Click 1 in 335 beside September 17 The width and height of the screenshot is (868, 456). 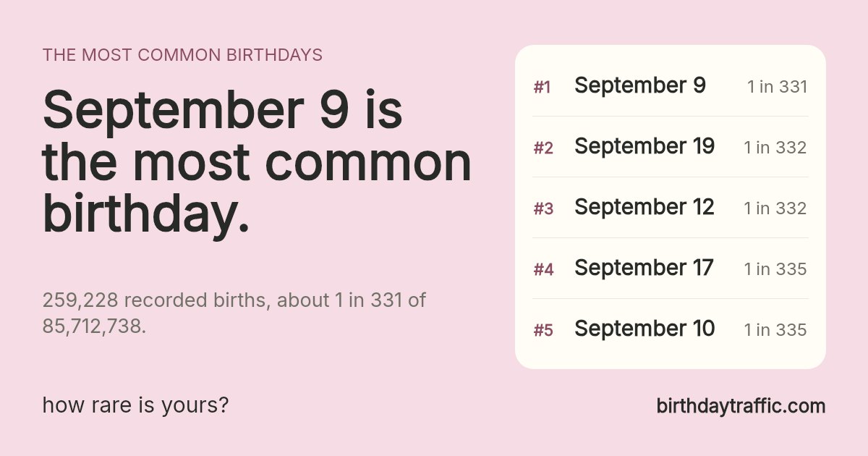point(775,269)
